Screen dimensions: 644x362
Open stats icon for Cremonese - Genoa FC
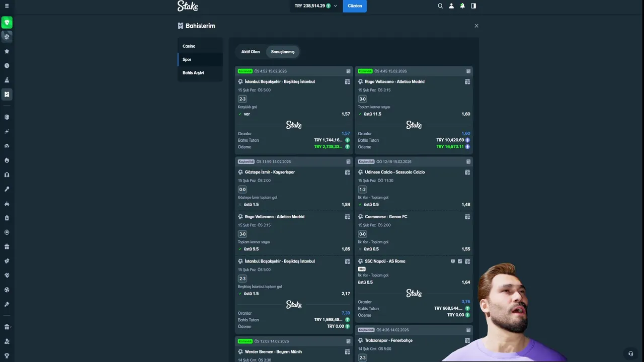click(x=467, y=217)
